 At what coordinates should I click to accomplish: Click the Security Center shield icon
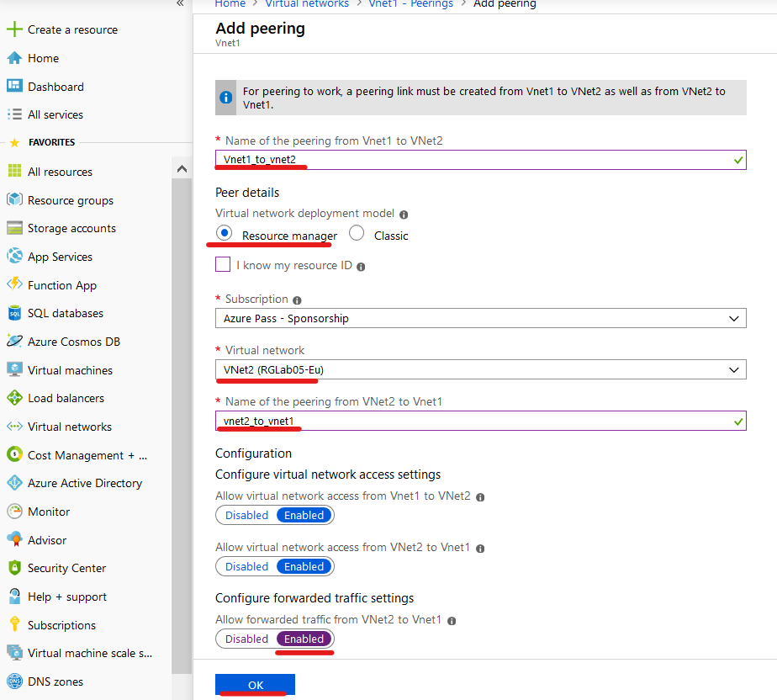pyautogui.click(x=14, y=568)
